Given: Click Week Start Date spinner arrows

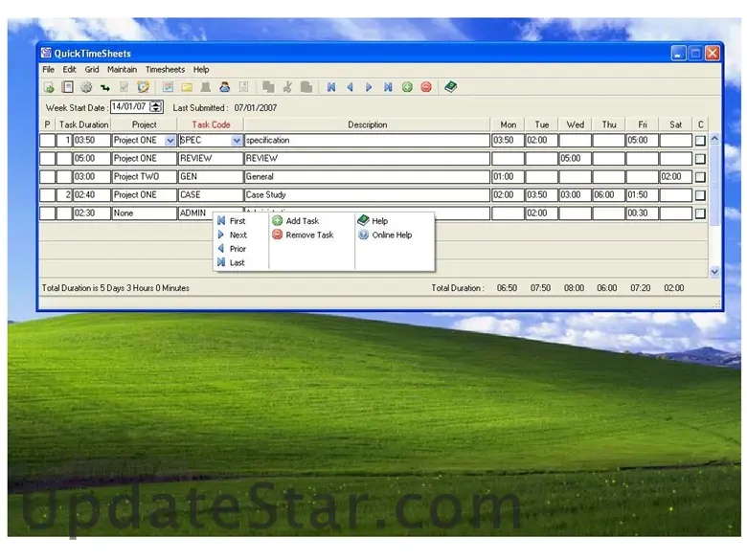Looking at the screenshot, I should (156, 107).
